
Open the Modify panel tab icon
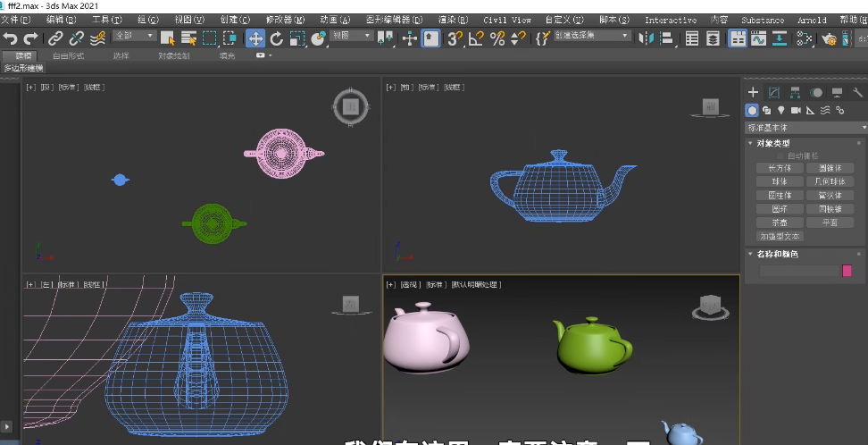click(x=773, y=92)
